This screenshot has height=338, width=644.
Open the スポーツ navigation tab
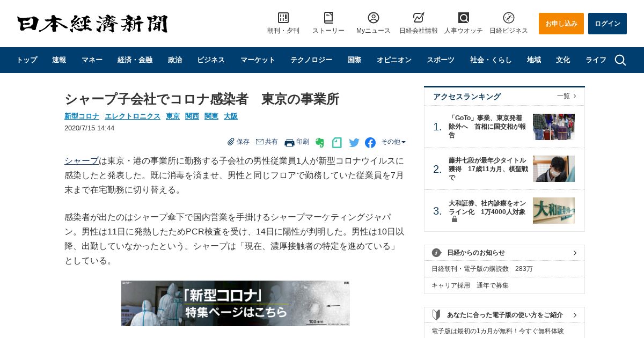(x=441, y=60)
